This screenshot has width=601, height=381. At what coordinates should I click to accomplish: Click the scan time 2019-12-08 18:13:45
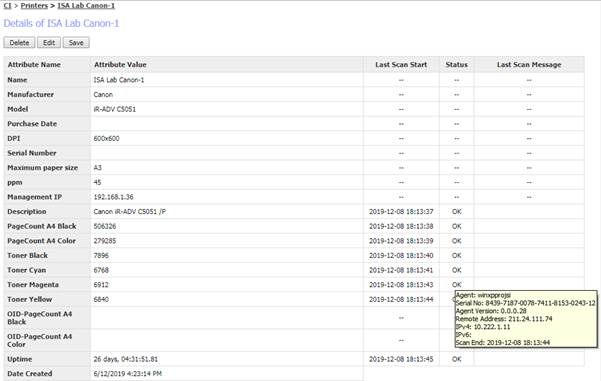click(x=401, y=359)
